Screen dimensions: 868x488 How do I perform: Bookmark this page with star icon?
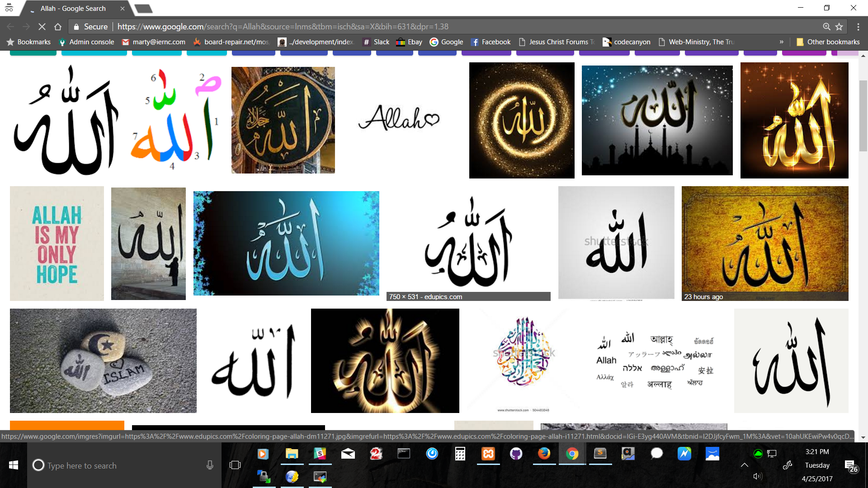839,27
